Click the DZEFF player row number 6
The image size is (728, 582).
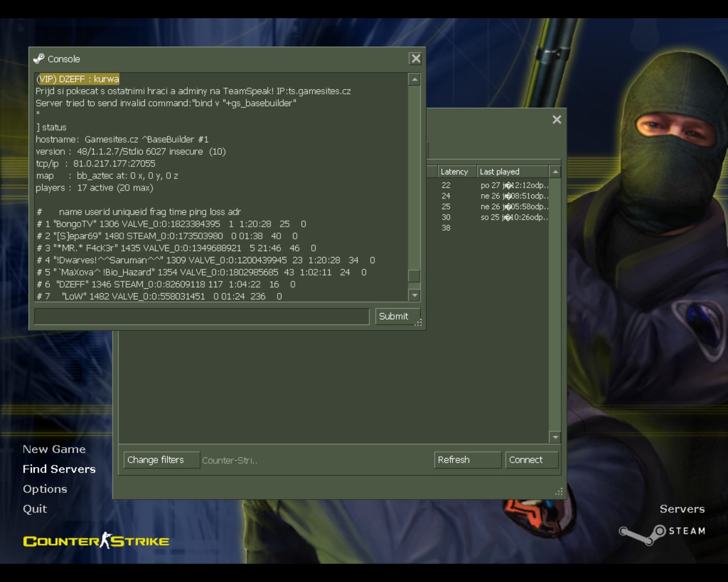(x=166, y=284)
